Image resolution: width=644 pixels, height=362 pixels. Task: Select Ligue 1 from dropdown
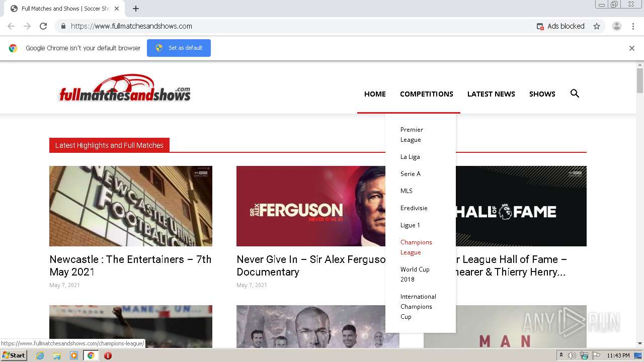point(410,225)
